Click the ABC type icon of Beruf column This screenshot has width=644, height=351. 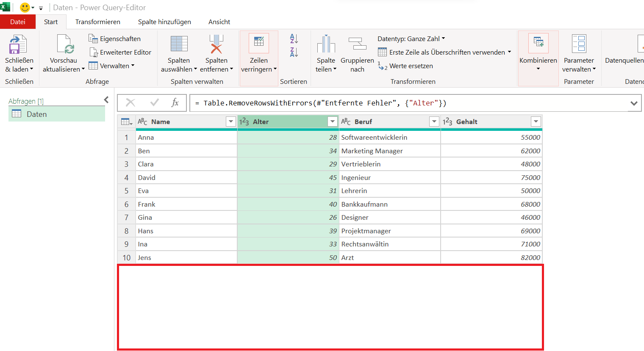(x=346, y=122)
